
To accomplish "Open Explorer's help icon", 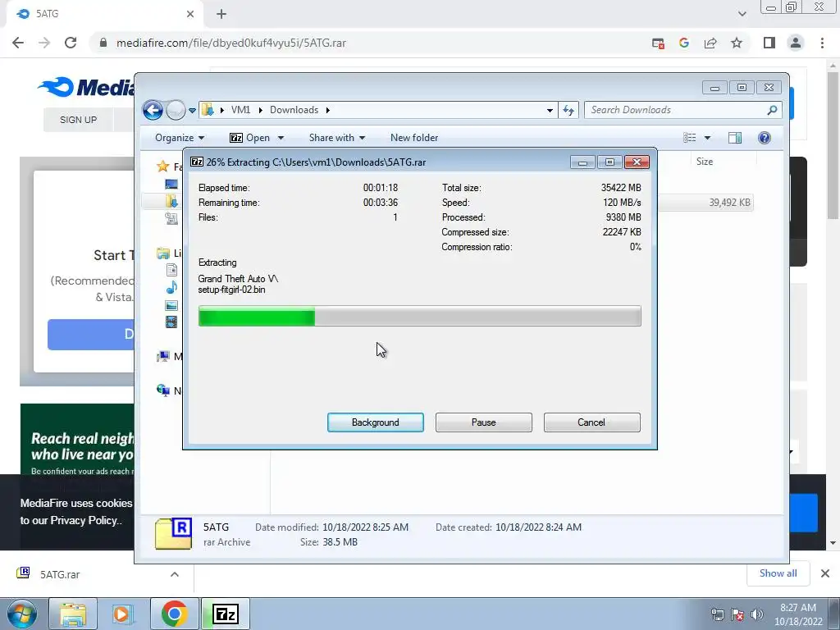I will (x=765, y=138).
